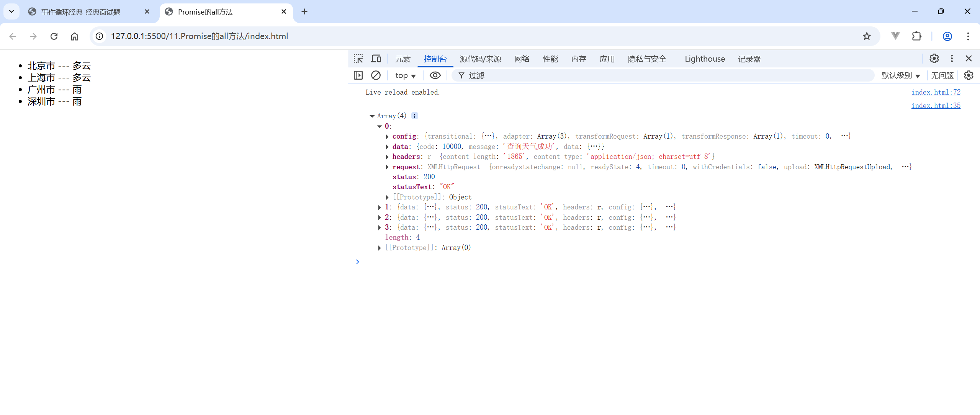Viewport: 980px width, 415px height.
Task: Bookmark this page with the star icon
Action: coord(867,36)
